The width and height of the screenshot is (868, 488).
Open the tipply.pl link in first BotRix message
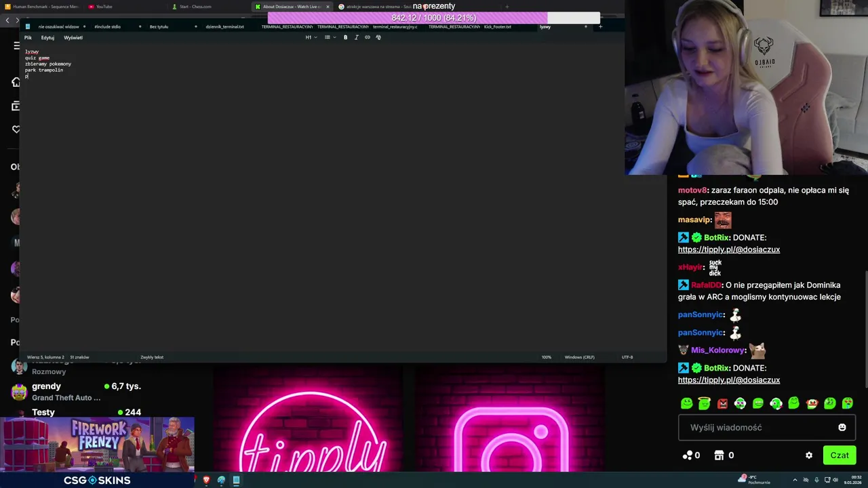click(729, 249)
